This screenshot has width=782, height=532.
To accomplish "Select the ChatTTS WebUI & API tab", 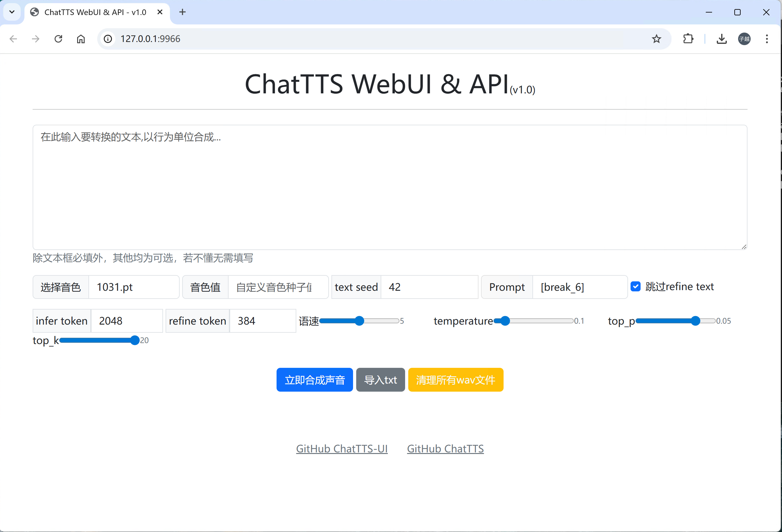I will pyautogui.click(x=95, y=12).
